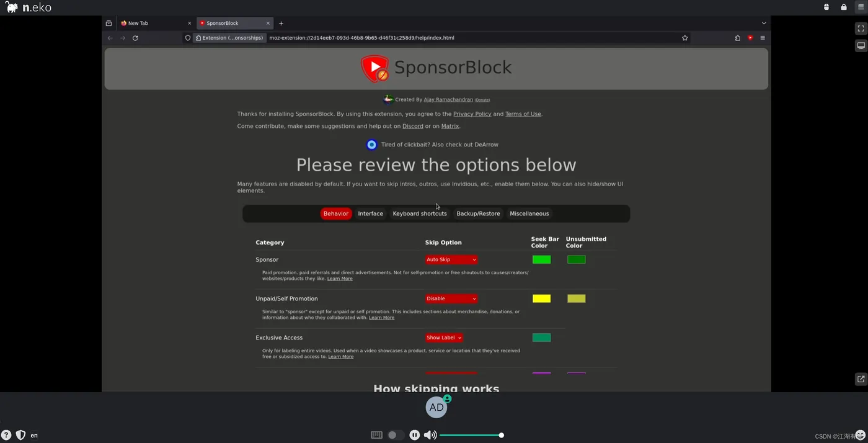Change Sponsor unsubmitted color swatch
This screenshot has height=443, width=868.
577,259
